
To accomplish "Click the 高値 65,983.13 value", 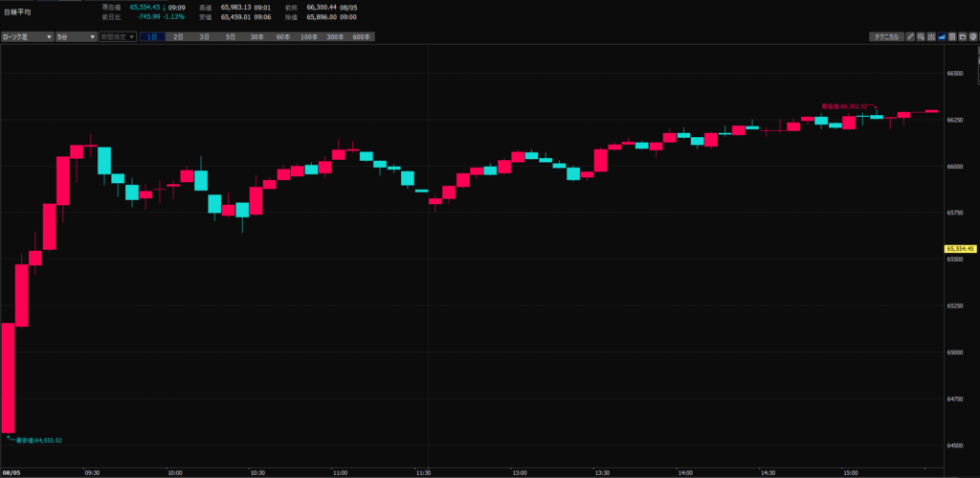I will (235, 8).
